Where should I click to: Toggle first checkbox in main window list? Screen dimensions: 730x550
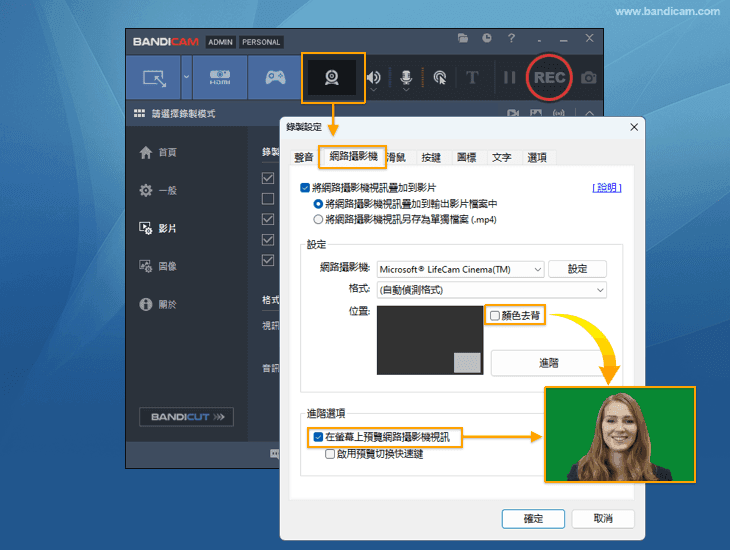(x=268, y=178)
